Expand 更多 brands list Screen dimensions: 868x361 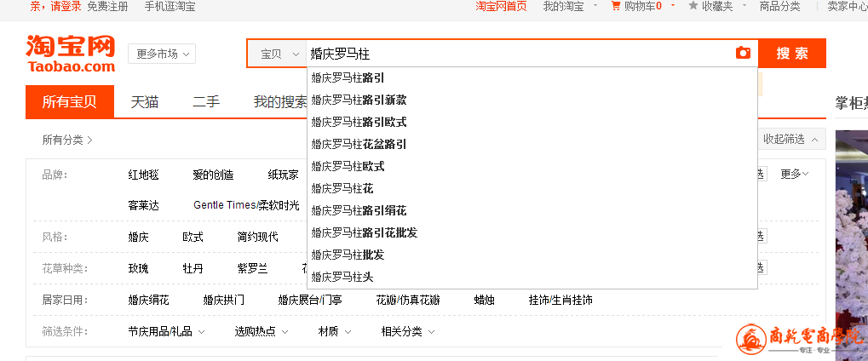pyautogui.click(x=794, y=174)
